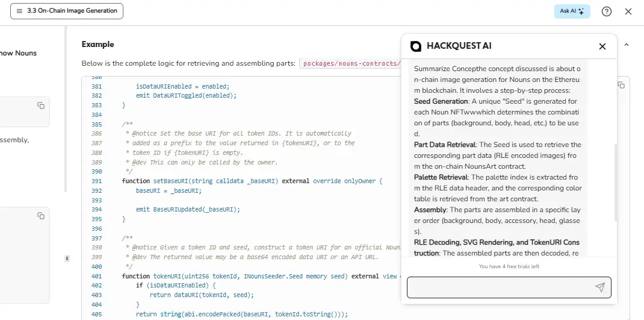644x320 pixels.
Task: Copy the Example code block
Action: pyautogui.click(x=621, y=86)
